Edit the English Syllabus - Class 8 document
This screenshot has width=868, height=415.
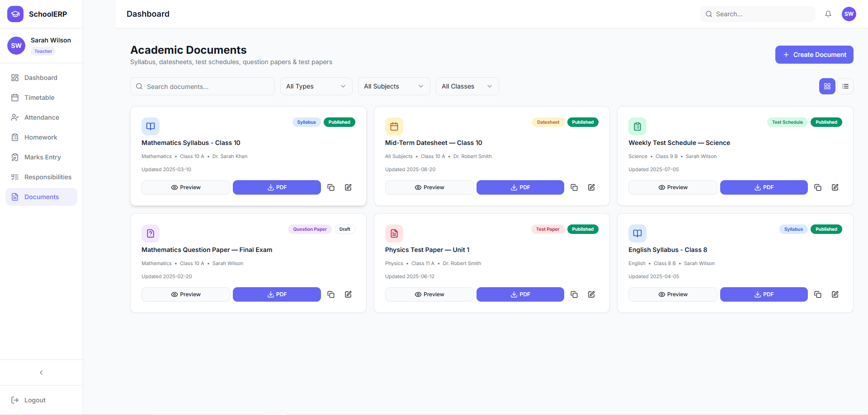pyautogui.click(x=835, y=294)
